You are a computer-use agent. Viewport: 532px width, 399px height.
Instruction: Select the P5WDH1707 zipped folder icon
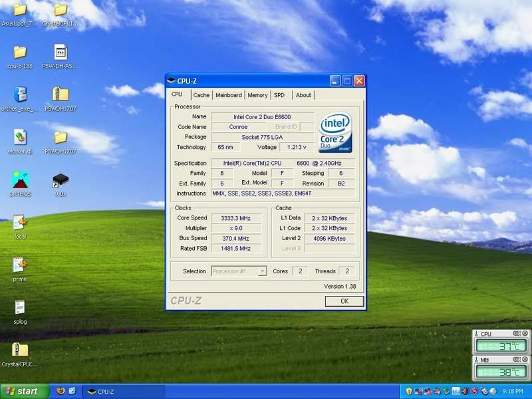(x=61, y=94)
